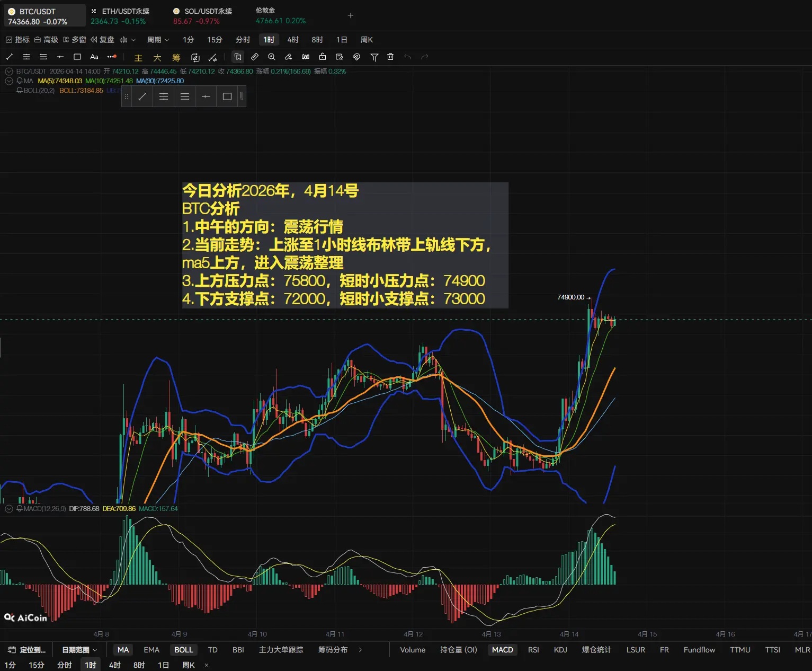Toggle the BBI main indicator
Viewport: 812px width, 671px height.
click(x=238, y=650)
